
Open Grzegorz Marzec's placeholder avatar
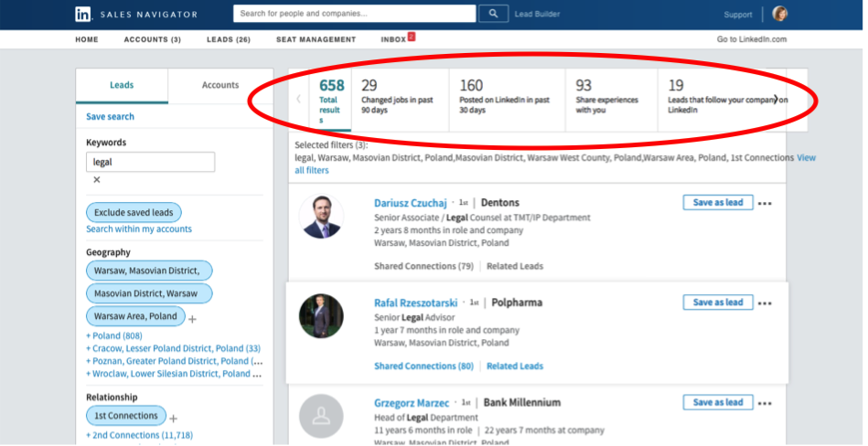(321, 416)
